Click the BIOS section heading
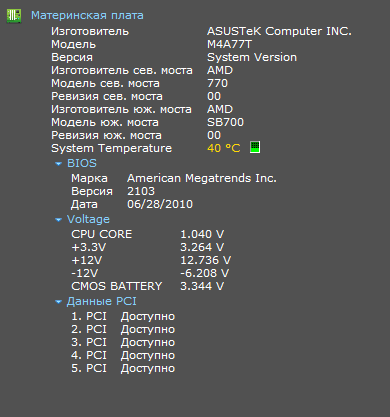Screen dimensions: 390x417 [82, 163]
